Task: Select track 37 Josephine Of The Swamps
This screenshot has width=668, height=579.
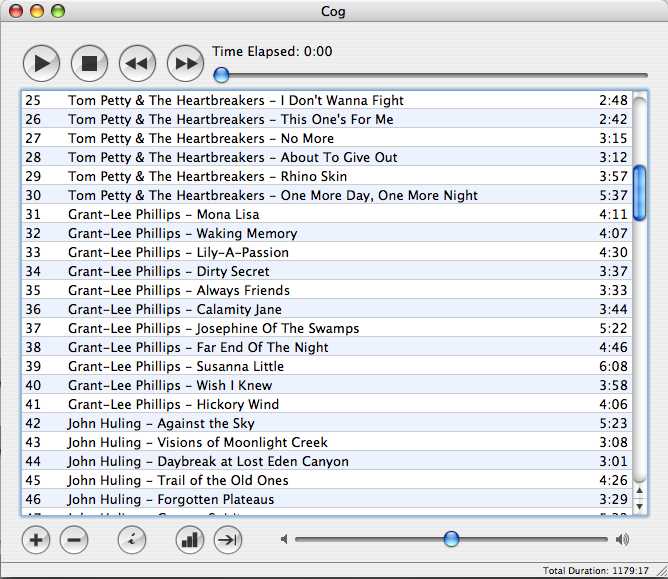Action: 327,328
